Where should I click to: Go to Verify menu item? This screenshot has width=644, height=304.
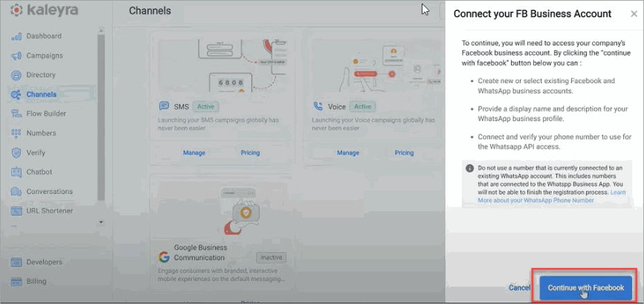pos(36,152)
